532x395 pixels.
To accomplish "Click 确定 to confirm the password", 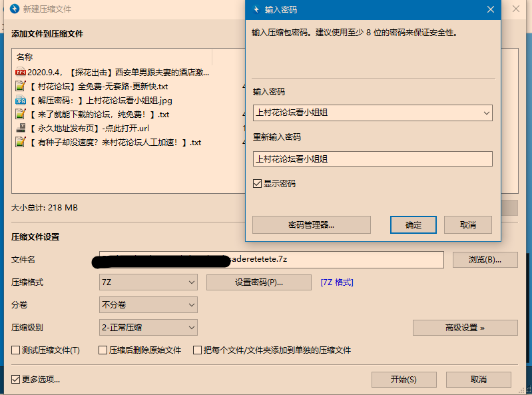I will (x=413, y=224).
